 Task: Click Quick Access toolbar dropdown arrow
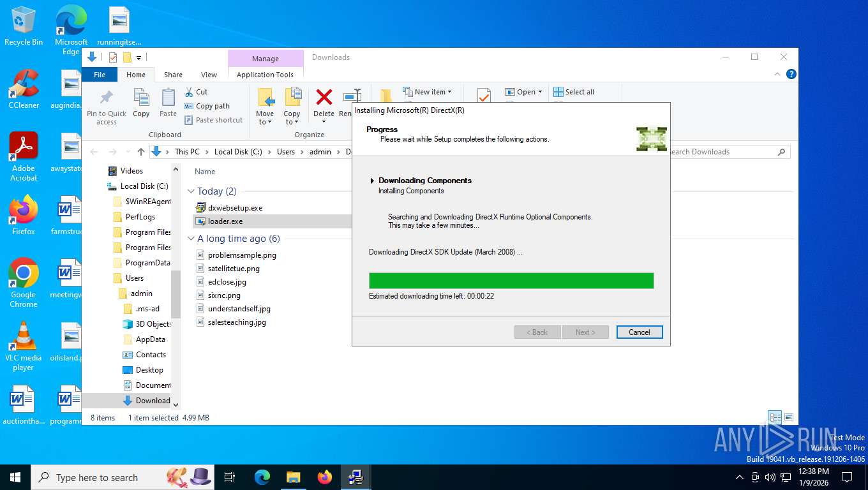(138, 58)
